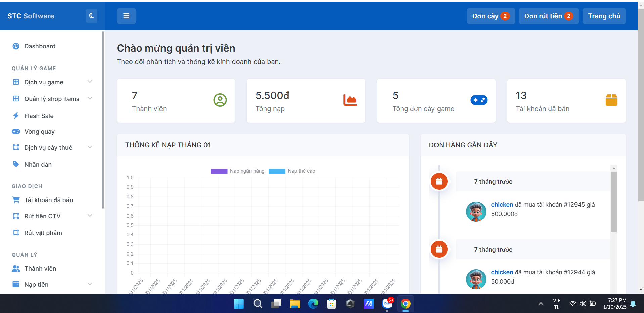This screenshot has width=644, height=313.
Task: Open Flash Sale lightning icon
Action: tap(16, 116)
